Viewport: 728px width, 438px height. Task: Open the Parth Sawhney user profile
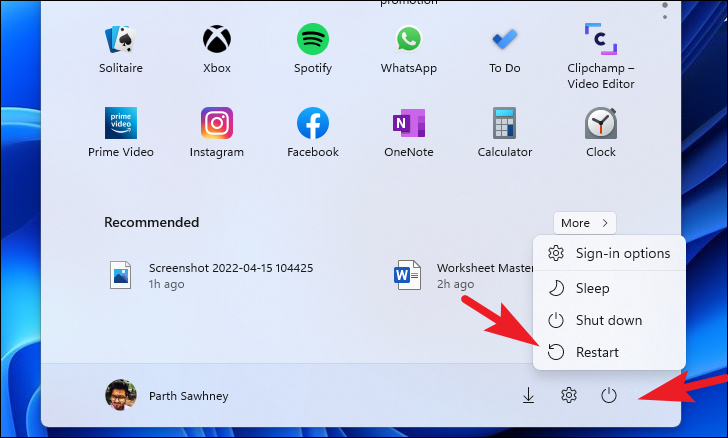[167, 395]
